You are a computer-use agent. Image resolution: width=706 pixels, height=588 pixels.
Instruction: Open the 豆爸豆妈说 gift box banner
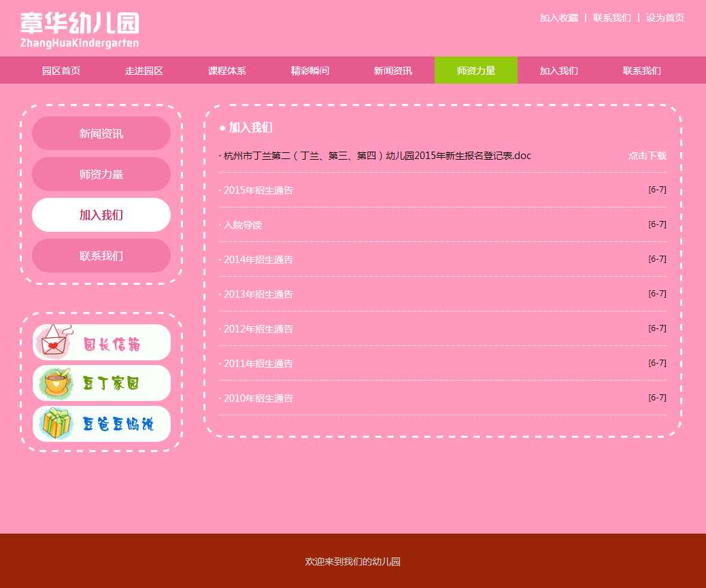(101, 424)
